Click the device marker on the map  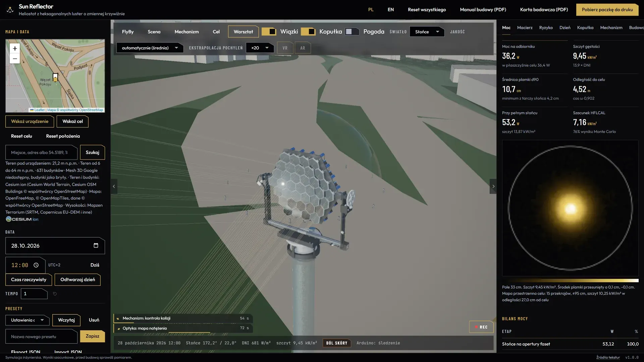(x=55, y=77)
